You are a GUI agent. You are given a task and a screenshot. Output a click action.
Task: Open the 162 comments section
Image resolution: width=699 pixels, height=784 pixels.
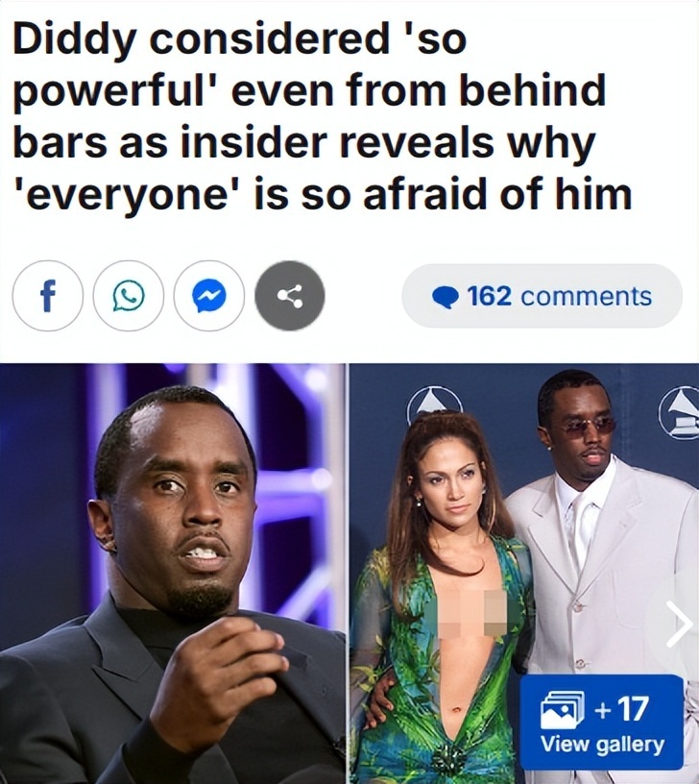click(542, 296)
